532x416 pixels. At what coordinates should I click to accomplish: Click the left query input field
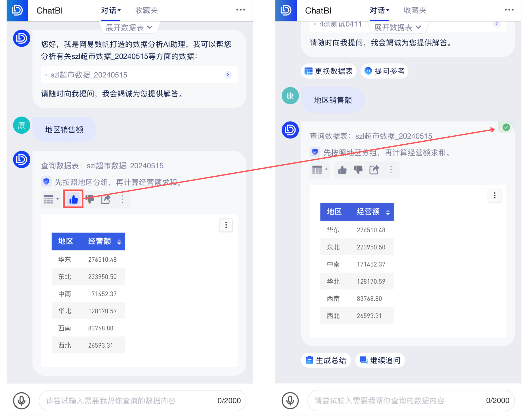click(129, 401)
